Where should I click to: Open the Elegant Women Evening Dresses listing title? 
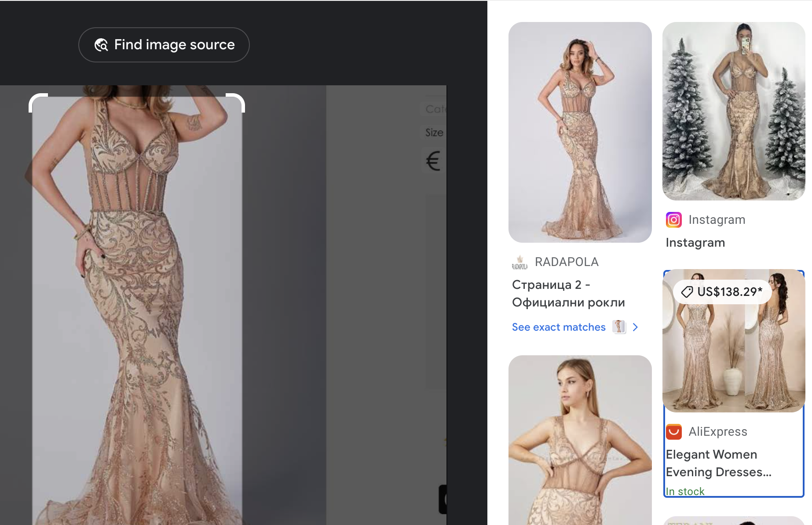(x=718, y=463)
